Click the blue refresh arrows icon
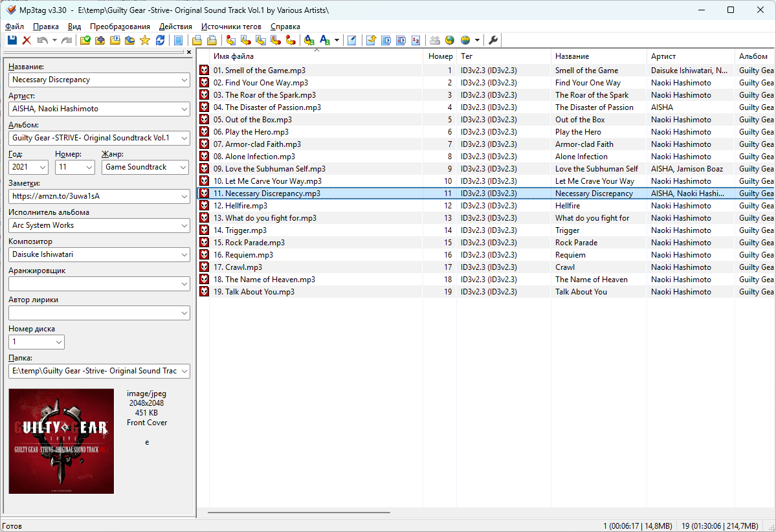 160,41
